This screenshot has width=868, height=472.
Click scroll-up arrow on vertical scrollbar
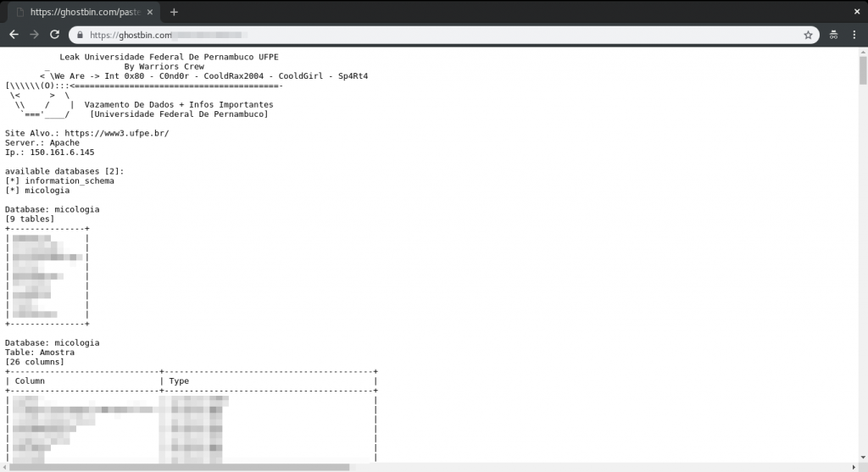pyautogui.click(x=863, y=52)
